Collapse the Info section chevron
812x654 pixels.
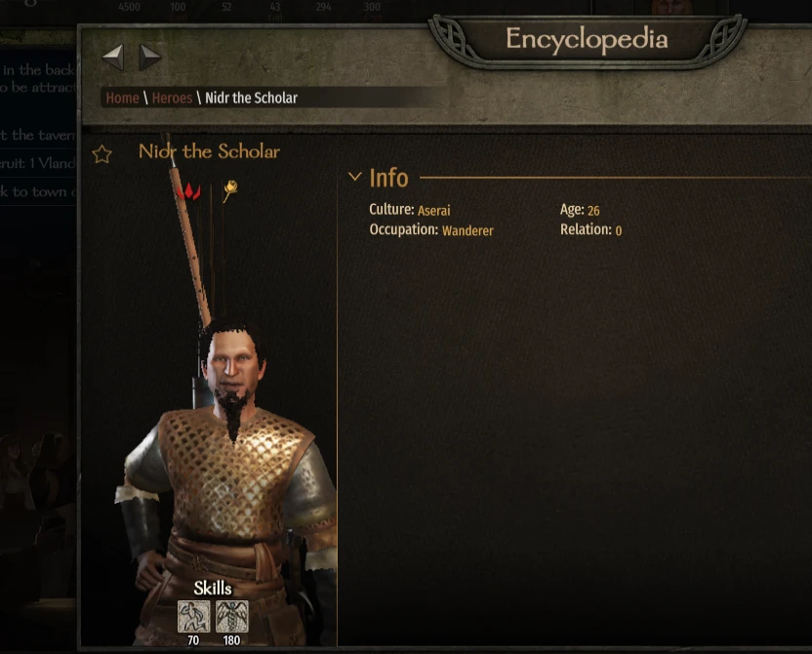[354, 177]
